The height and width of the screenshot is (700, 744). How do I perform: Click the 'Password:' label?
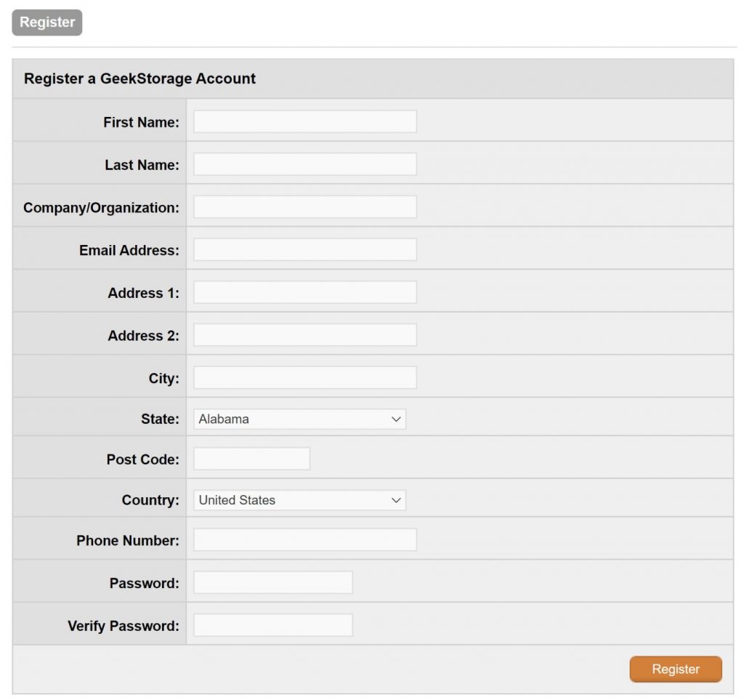[145, 583]
